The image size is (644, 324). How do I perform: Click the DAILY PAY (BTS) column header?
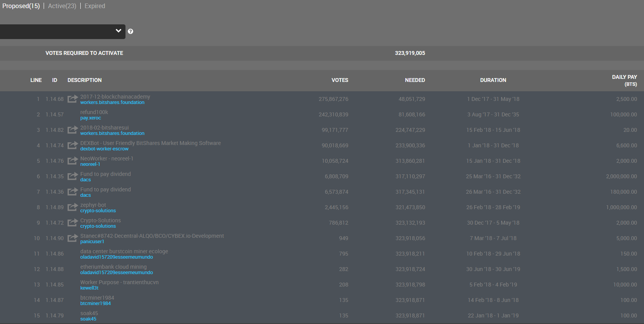click(x=624, y=80)
